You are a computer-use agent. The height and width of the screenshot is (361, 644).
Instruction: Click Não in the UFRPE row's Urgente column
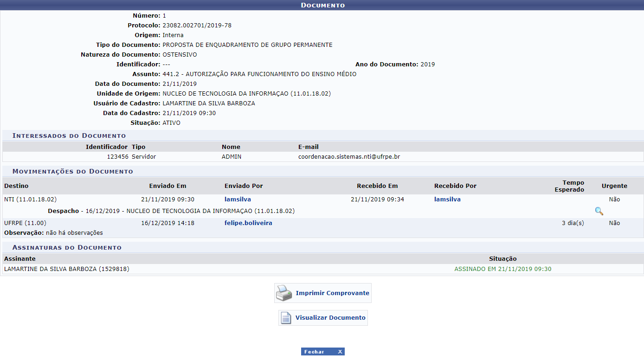(614, 223)
